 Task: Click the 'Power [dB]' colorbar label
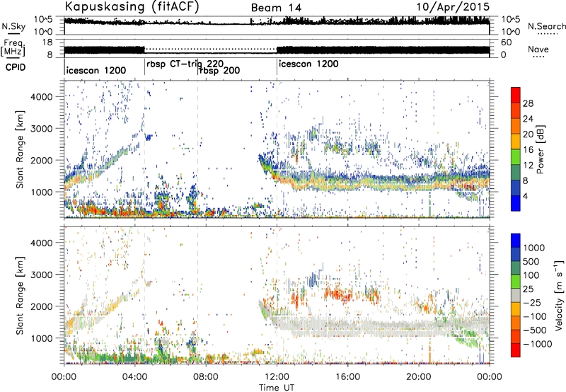pyautogui.click(x=541, y=149)
